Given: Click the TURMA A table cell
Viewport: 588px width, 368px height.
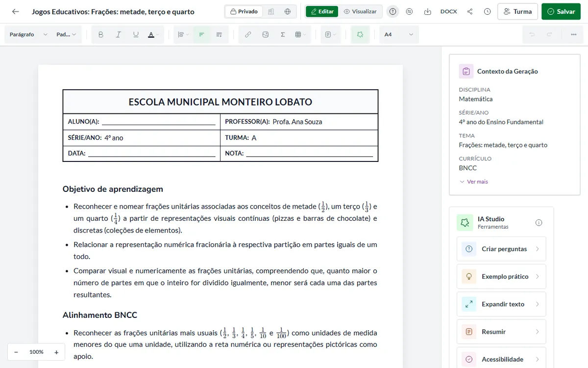Looking at the screenshot, I should pyautogui.click(x=299, y=138).
